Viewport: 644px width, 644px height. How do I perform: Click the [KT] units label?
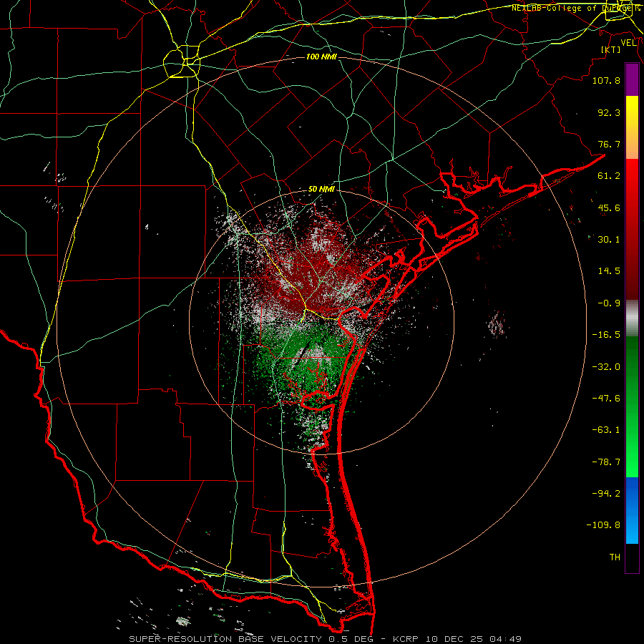tap(611, 49)
